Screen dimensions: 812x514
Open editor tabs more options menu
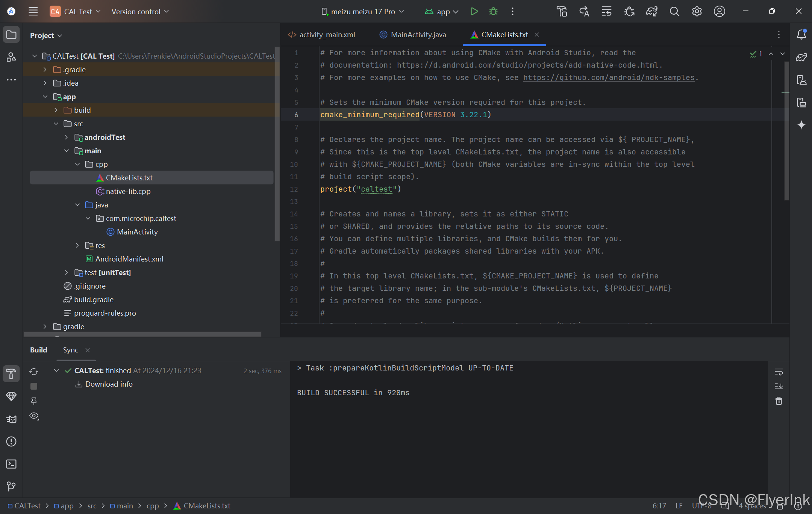pos(779,35)
